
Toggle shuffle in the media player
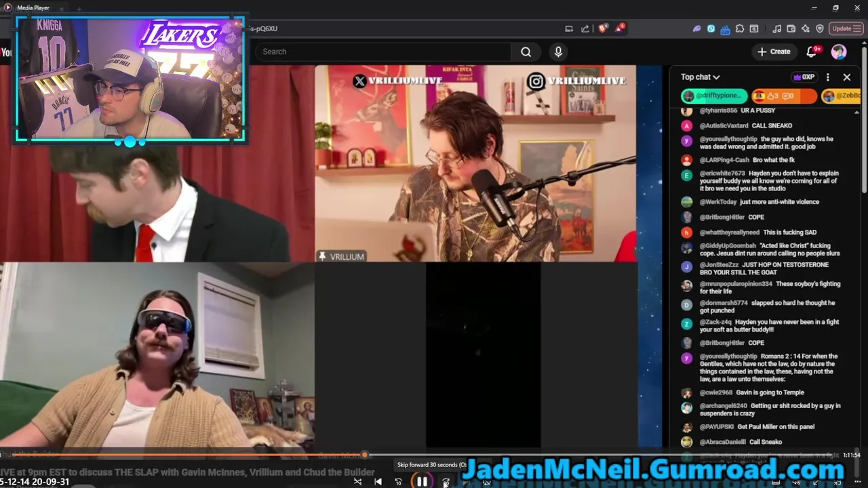tap(357, 482)
